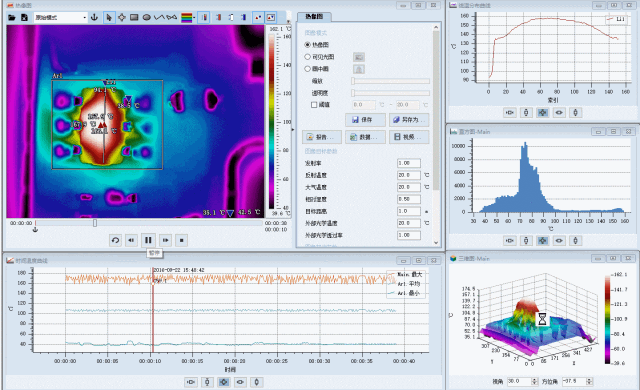Select the point crosshair measurement tool
The image size is (640, 390).
point(122,18)
